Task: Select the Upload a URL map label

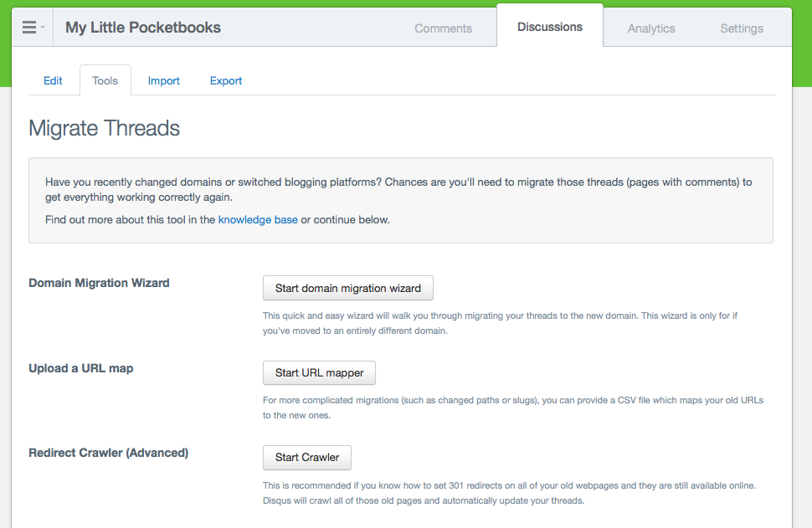Action: pyautogui.click(x=81, y=368)
